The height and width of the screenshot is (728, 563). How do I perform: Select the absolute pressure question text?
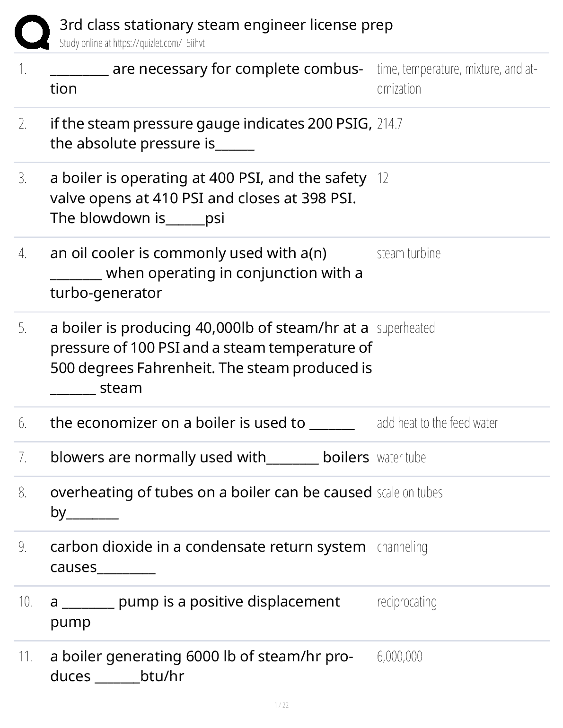[211, 133]
